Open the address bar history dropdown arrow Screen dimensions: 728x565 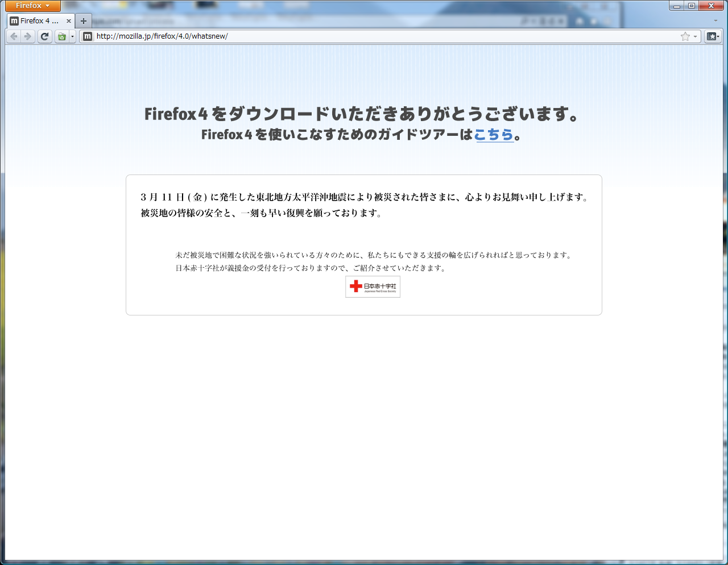695,36
